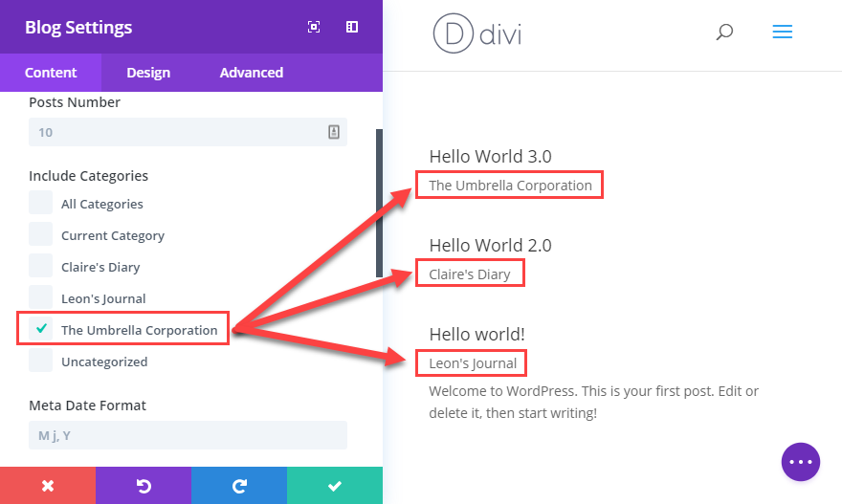Check the Current Category checkbox

(x=41, y=234)
